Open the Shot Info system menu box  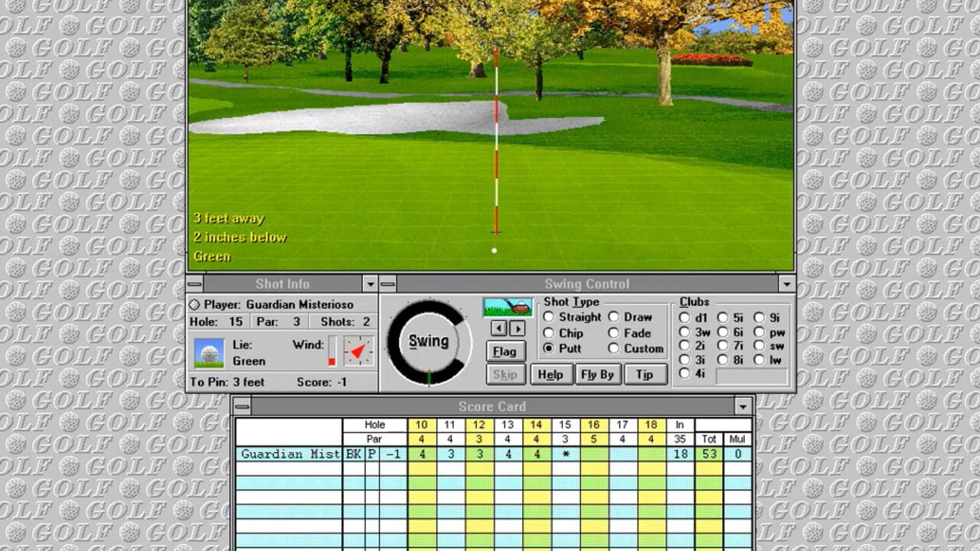point(195,284)
